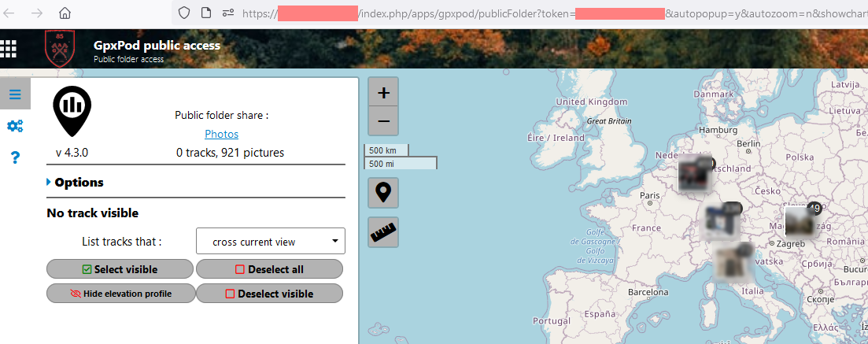Open 'cross current view' dropdown
868x344 pixels.
pyautogui.click(x=271, y=242)
